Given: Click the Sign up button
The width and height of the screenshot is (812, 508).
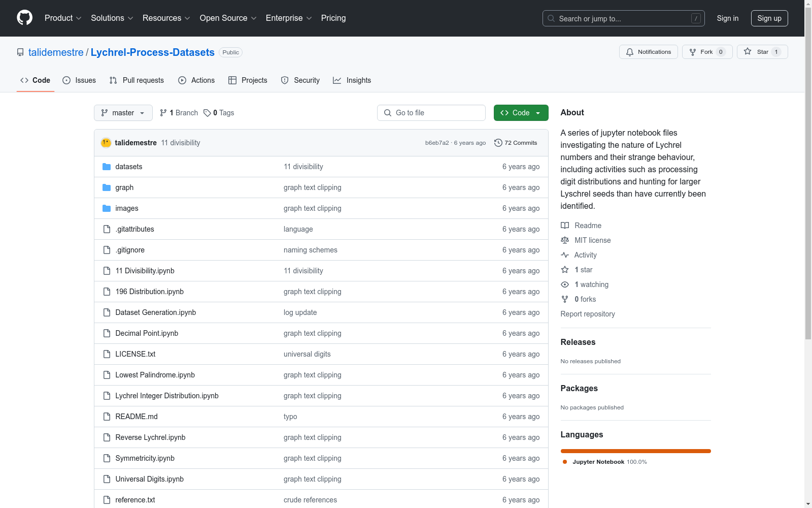Looking at the screenshot, I should 769,18.
